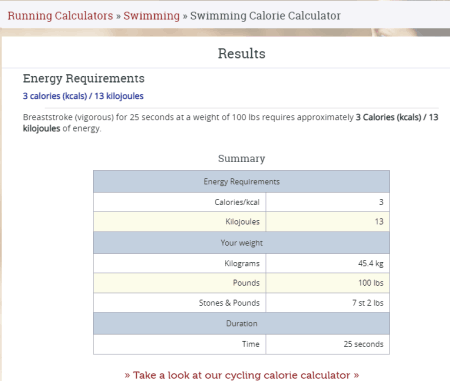This screenshot has width=450, height=381.
Task: Click the Duration table header row
Action: click(x=241, y=323)
